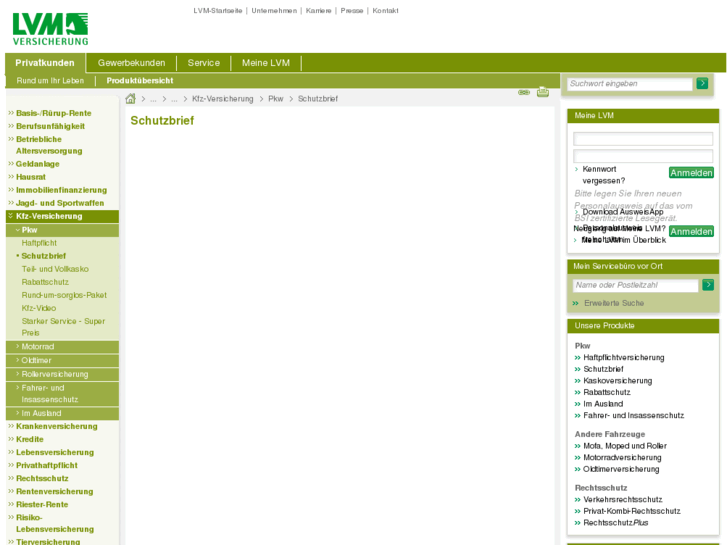Click the link icon above the content
727x545 pixels.
point(524,92)
